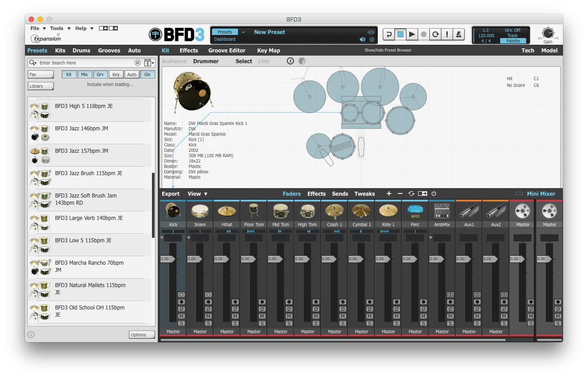
Task: Open the Library filter dropdown
Action: coord(41,86)
